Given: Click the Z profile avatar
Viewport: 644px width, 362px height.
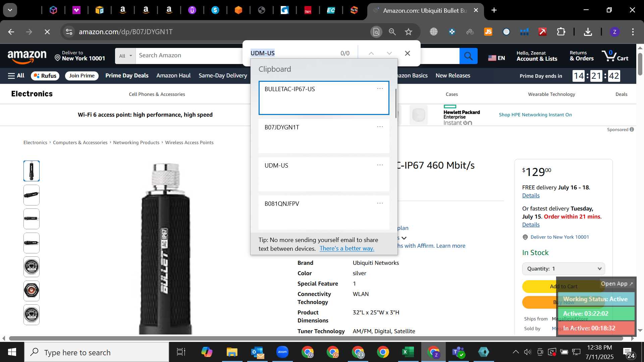Looking at the screenshot, I should pyautogui.click(x=614, y=32).
